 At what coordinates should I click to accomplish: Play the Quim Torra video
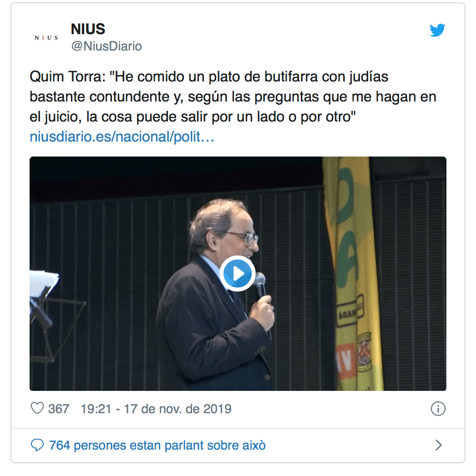click(x=238, y=273)
